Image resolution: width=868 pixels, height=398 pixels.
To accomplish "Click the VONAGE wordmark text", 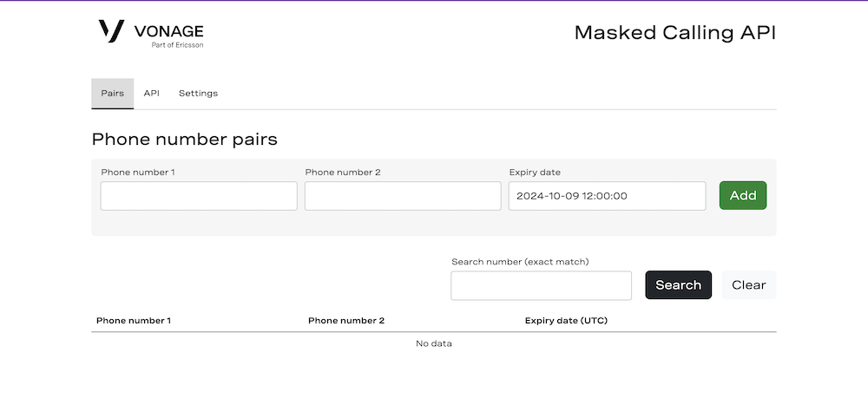I will tap(169, 32).
